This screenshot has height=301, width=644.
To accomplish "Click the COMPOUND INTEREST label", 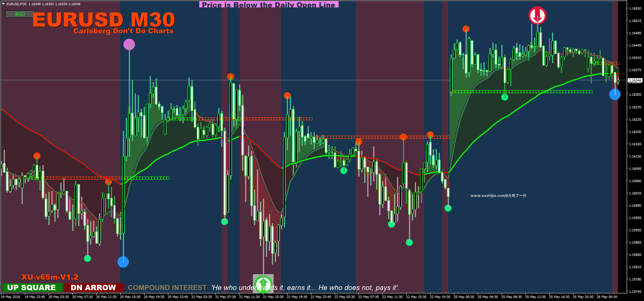I will [x=167, y=288].
